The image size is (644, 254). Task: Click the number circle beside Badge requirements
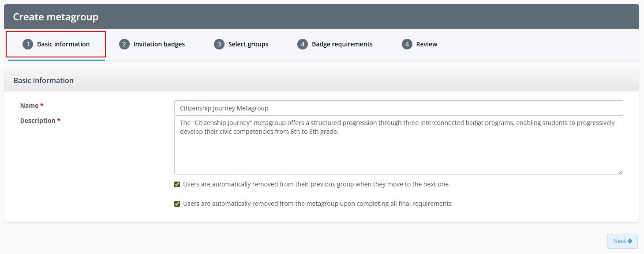click(303, 44)
